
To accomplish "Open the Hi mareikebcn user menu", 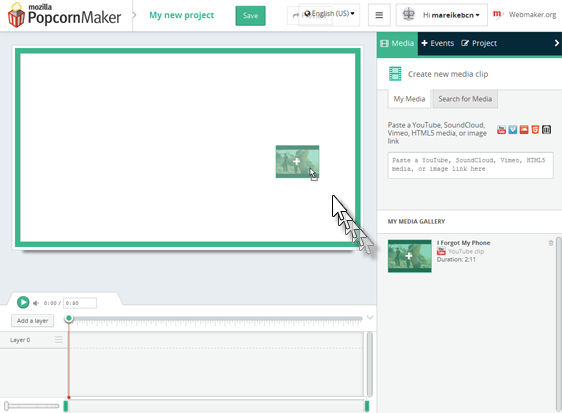I will (442, 15).
